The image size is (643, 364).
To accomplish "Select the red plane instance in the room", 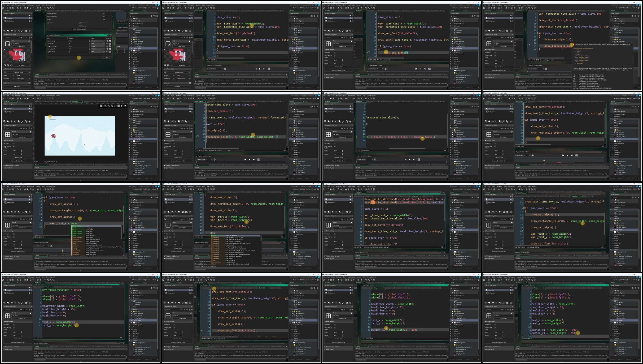I will (x=53, y=136).
